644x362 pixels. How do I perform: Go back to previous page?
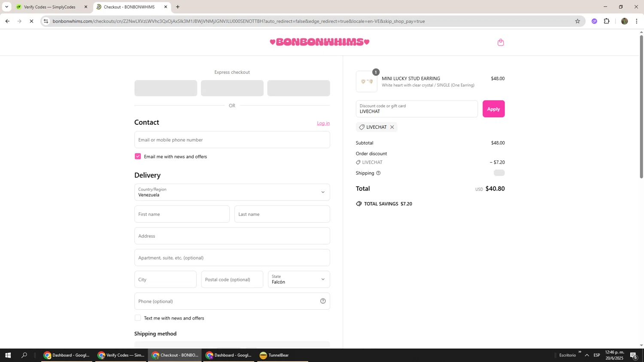click(7, 21)
